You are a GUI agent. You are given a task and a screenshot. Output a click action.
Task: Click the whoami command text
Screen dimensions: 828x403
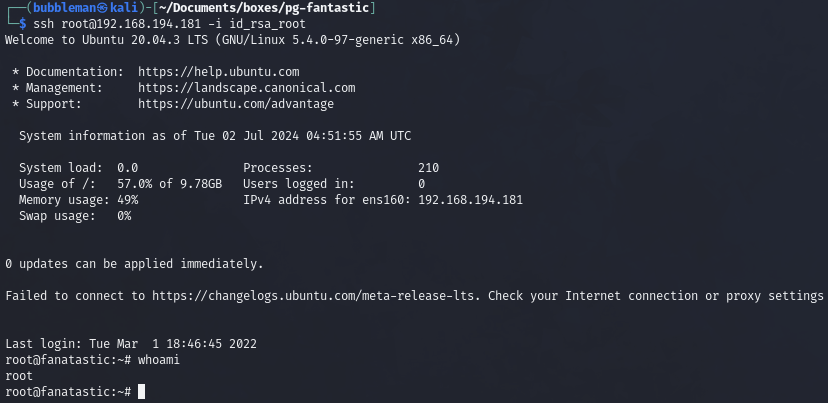156,360
